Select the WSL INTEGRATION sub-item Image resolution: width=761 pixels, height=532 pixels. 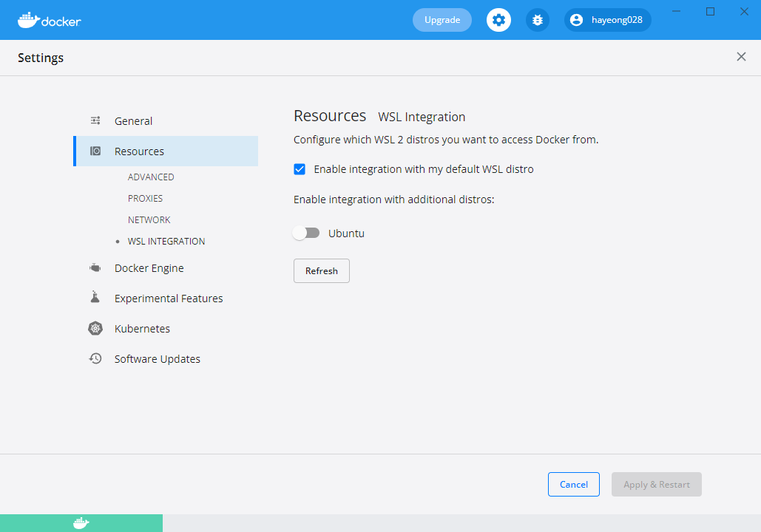point(166,241)
